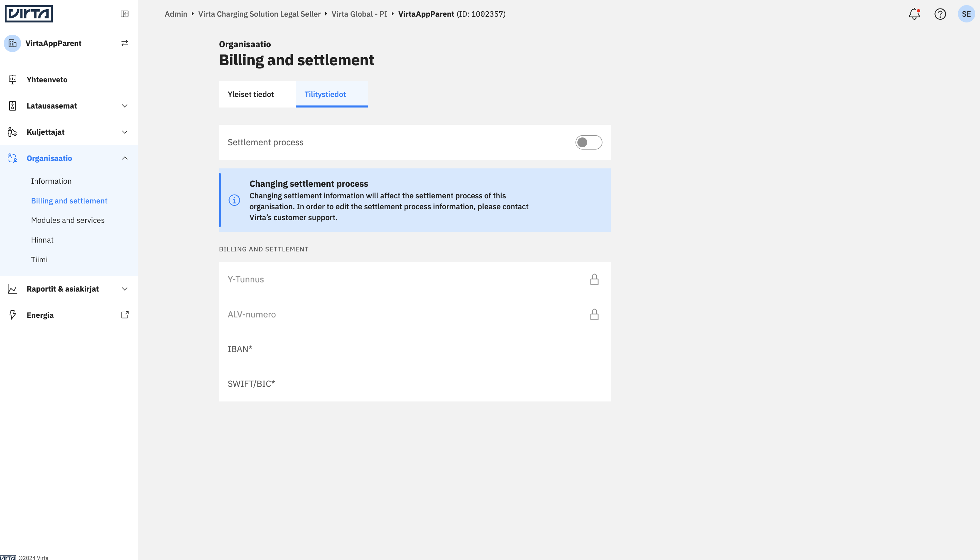Open the help question mark icon

click(940, 14)
